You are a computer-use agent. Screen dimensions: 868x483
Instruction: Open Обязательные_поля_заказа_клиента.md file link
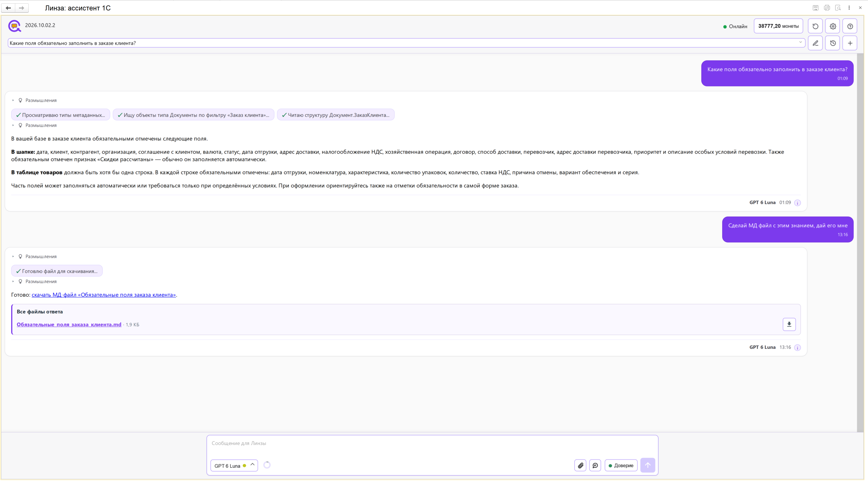(x=69, y=325)
